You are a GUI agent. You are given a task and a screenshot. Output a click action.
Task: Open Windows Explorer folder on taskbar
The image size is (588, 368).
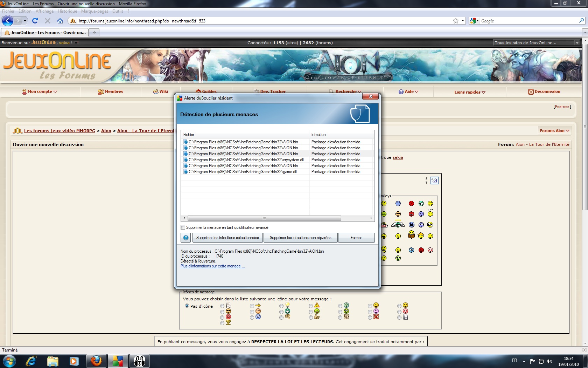click(x=52, y=361)
